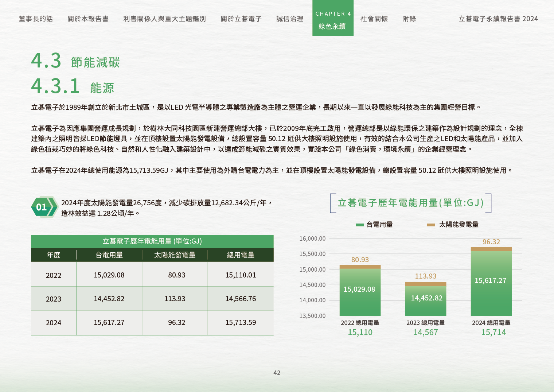This screenshot has width=554, height=392.
Task: Click the page number 42
Action: 277,373
